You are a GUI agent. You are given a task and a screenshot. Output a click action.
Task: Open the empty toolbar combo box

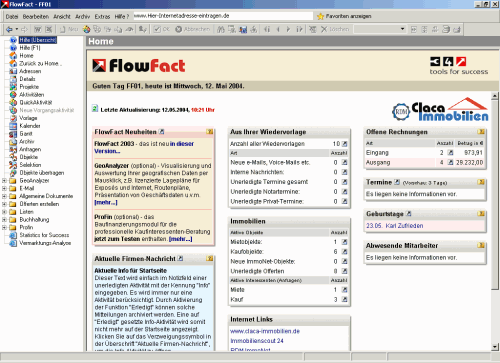(x=380, y=29)
